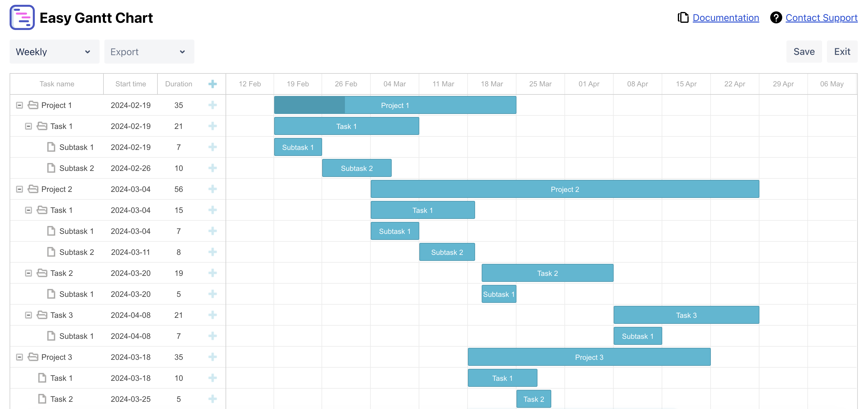Click the folder icon next to Task 1 in Project 2

(42, 210)
